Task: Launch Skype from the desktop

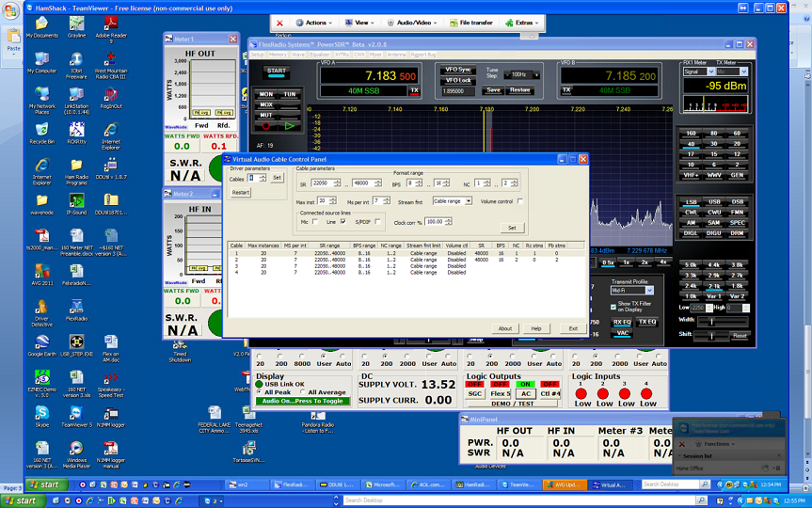Action: pyautogui.click(x=41, y=411)
